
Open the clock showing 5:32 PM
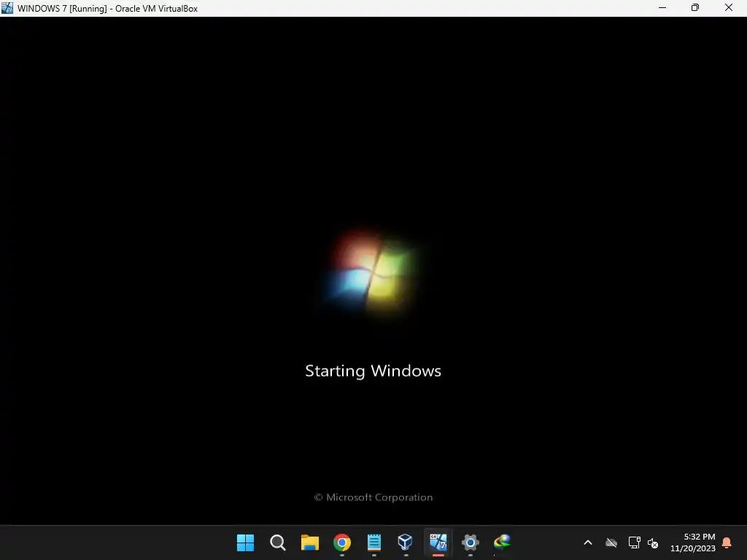pyautogui.click(x=693, y=542)
